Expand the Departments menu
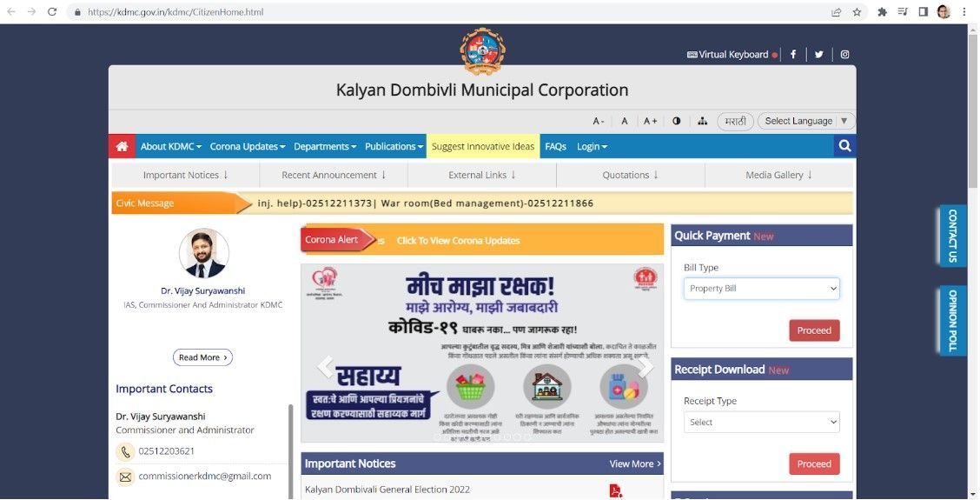This screenshot has width=980, height=500. tap(325, 146)
